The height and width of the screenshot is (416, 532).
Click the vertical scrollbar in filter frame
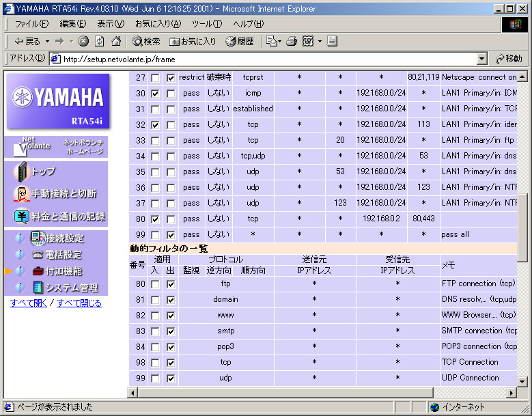point(522,307)
